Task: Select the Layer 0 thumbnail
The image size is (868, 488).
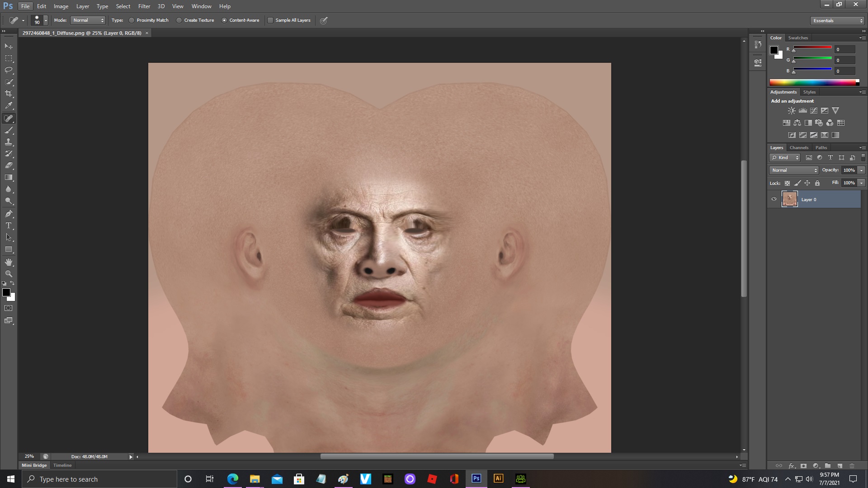Action: tap(790, 199)
